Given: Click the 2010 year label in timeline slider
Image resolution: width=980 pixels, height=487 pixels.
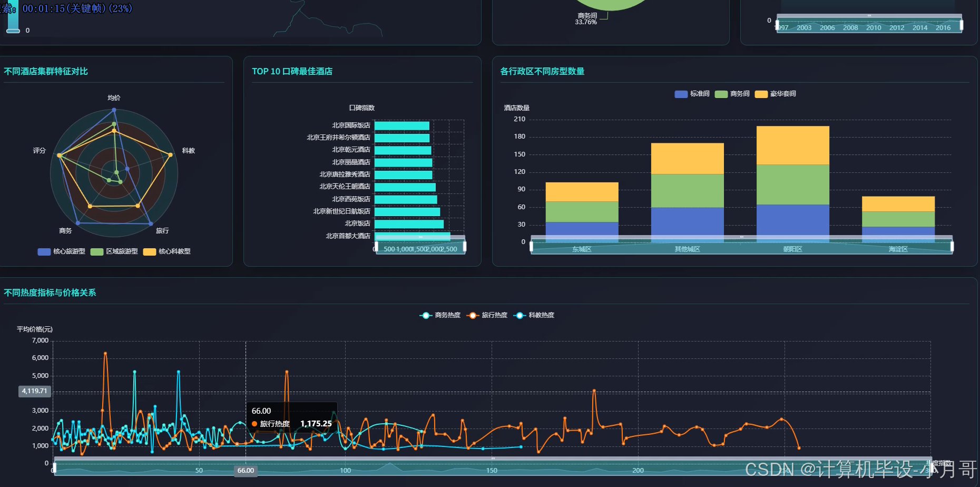Looking at the screenshot, I should tap(874, 28).
